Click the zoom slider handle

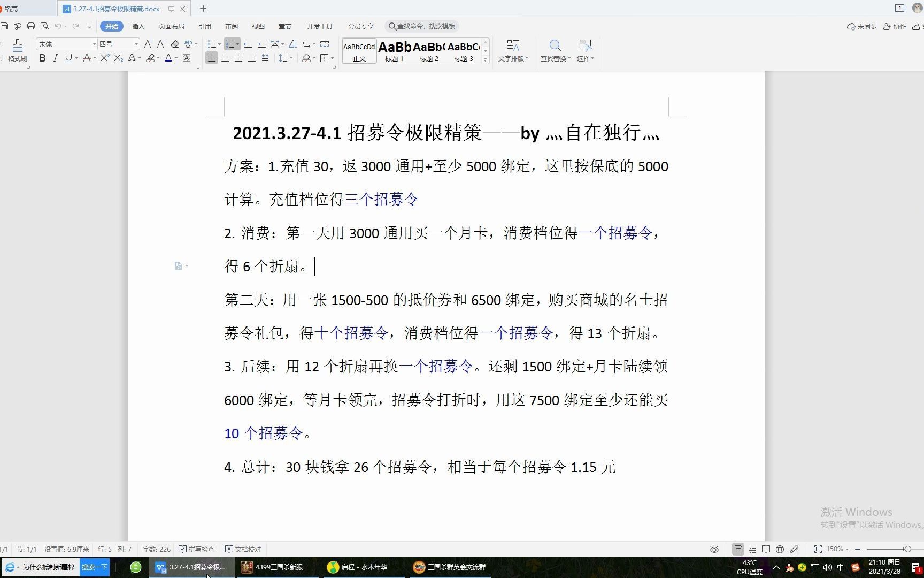(907, 549)
